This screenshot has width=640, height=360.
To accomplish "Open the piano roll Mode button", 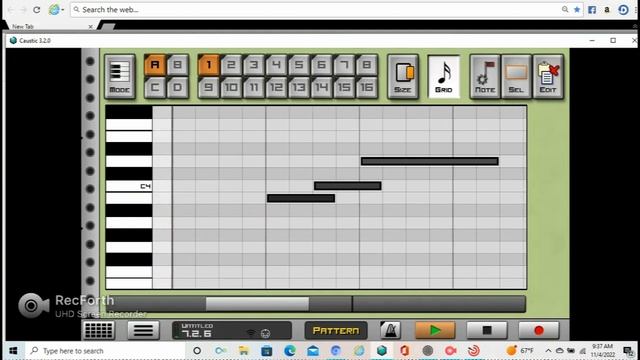I will point(120,77).
